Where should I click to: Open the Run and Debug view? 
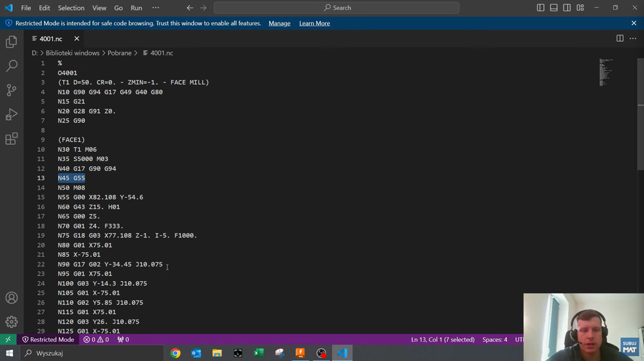click(x=12, y=115)
